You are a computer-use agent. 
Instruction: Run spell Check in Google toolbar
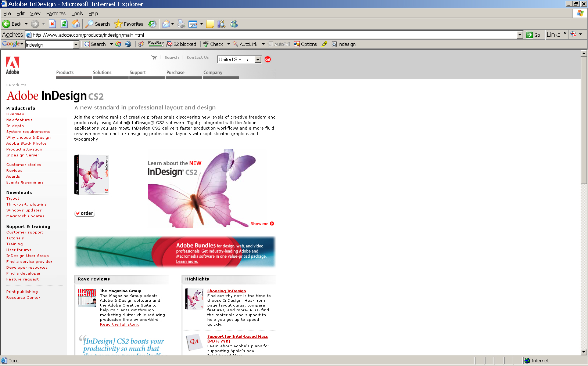click(213, 44)
